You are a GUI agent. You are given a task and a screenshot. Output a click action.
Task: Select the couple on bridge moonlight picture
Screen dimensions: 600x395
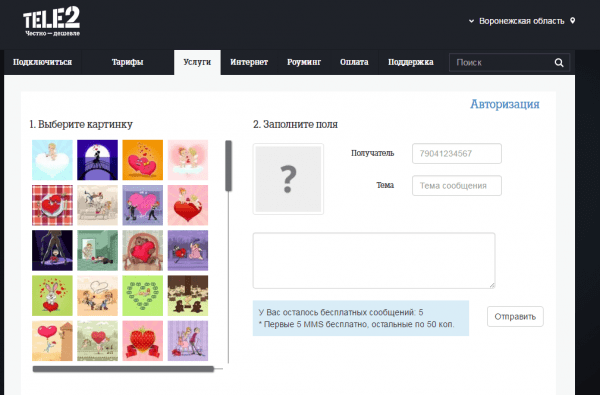point(97,160)
